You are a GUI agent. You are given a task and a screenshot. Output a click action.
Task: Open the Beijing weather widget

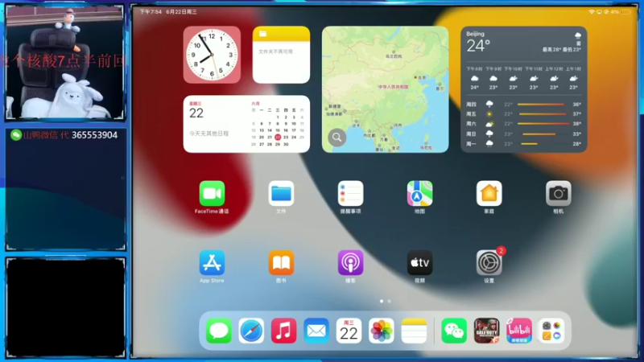pyautogui.click(x=524, y=89)
